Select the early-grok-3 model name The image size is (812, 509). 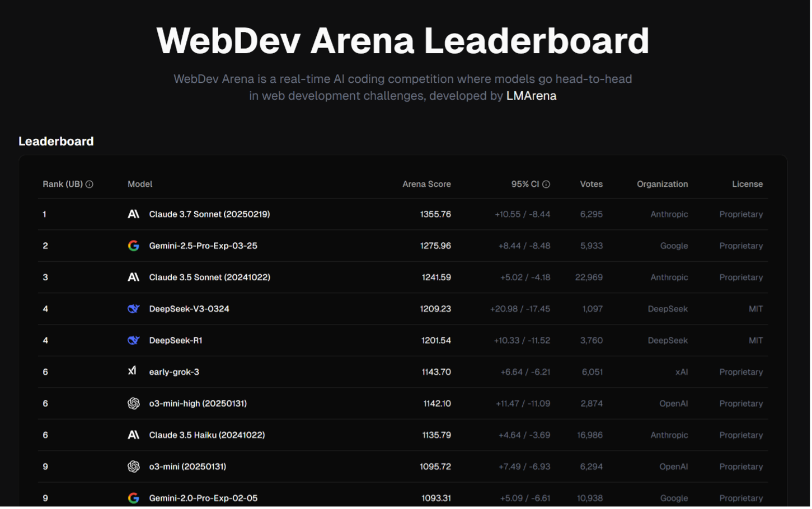[175, 373]
